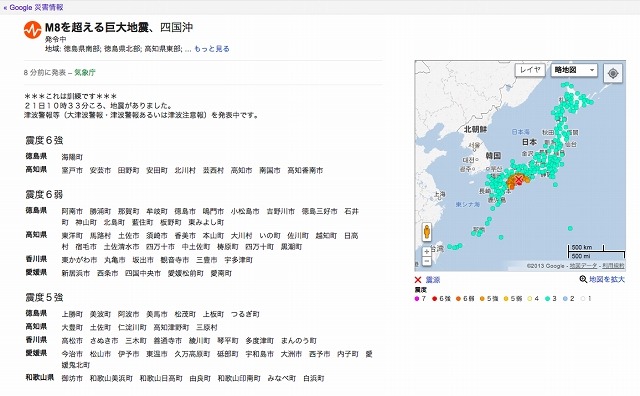The image size is (640, 396).
Task: Open the 利用規約 terms link
Action: coord(613,266)
